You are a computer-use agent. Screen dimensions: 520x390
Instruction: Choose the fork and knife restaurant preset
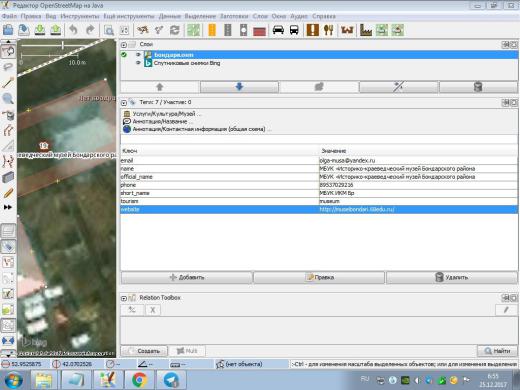pos(329,30)
